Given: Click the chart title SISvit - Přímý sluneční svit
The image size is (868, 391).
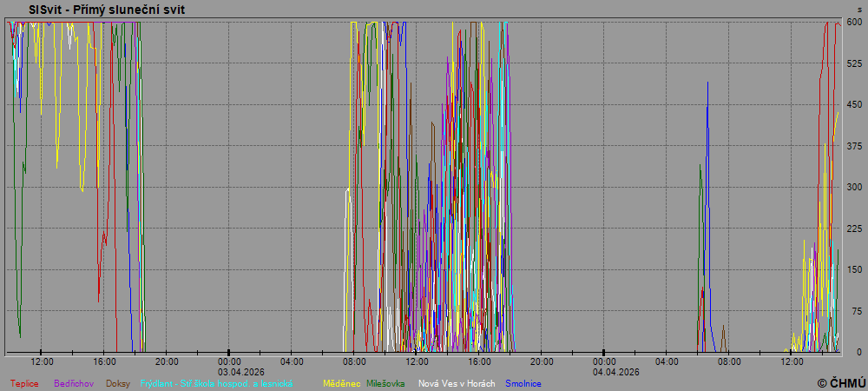Looking at the screenshot, I should tap(106, 10).
